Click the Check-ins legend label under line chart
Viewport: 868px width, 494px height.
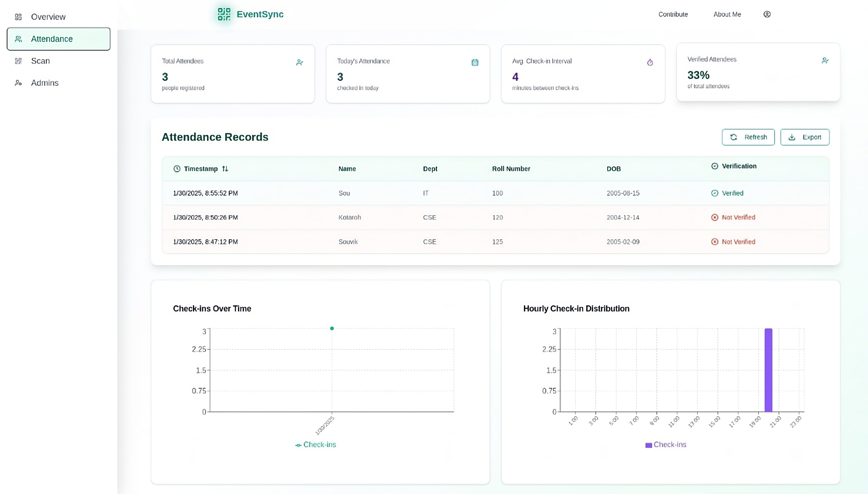[x=319, y=445]
